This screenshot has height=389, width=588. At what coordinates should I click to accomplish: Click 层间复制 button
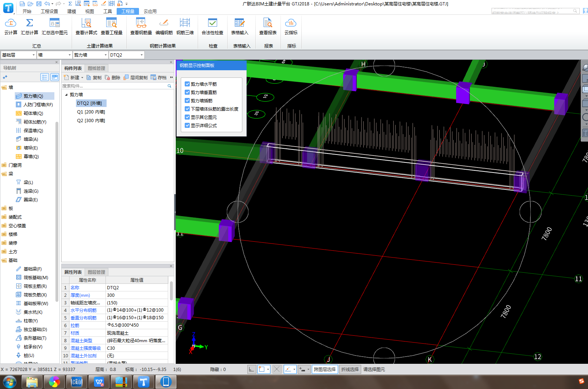(136, 78)
